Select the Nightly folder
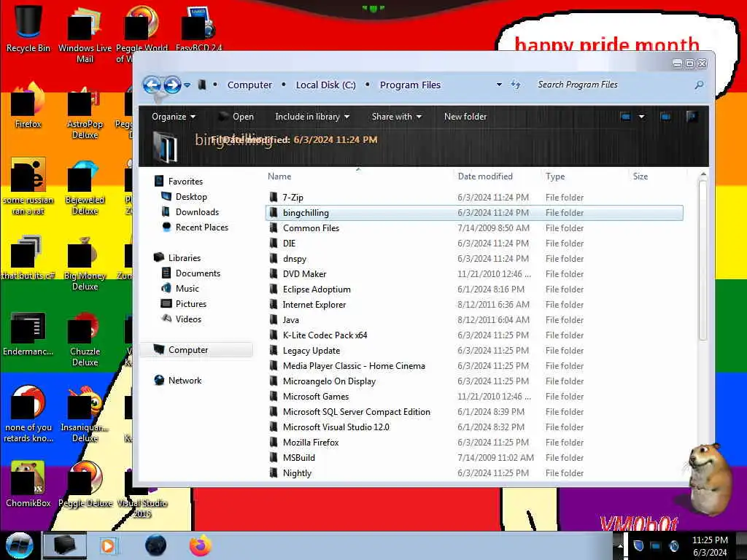747x560 pixels. 297,472
